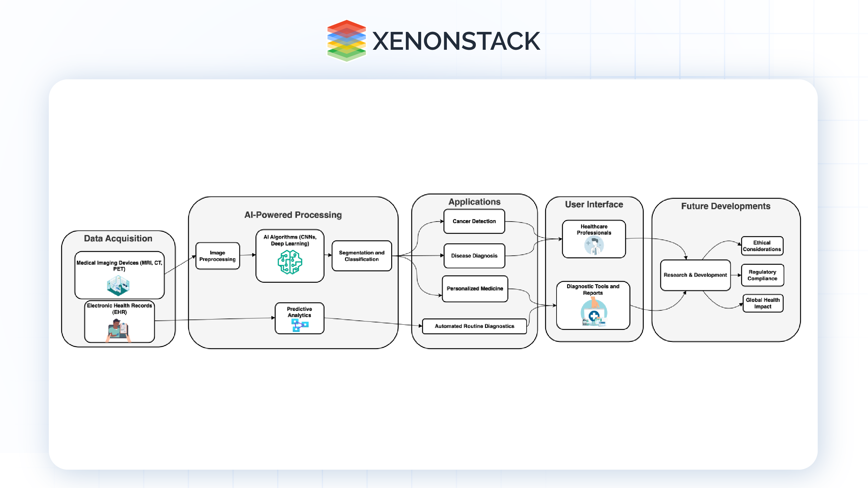The image size is (868, 488).
Task: Click the Data Acquisition group title
Action: point(118,238)
